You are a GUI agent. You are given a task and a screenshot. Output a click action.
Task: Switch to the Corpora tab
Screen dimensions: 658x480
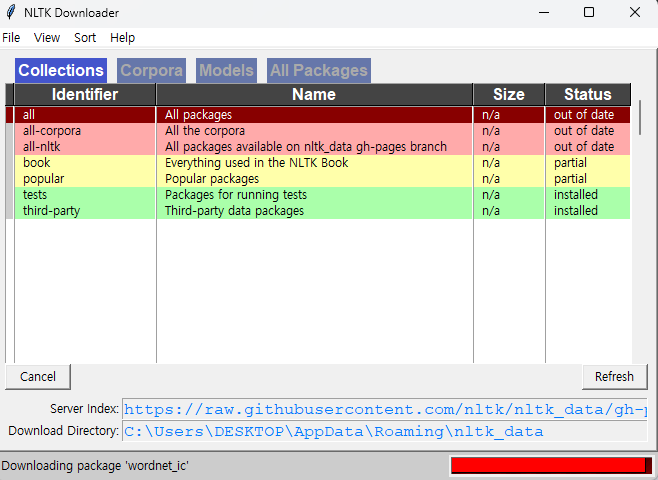coord(151,70)
